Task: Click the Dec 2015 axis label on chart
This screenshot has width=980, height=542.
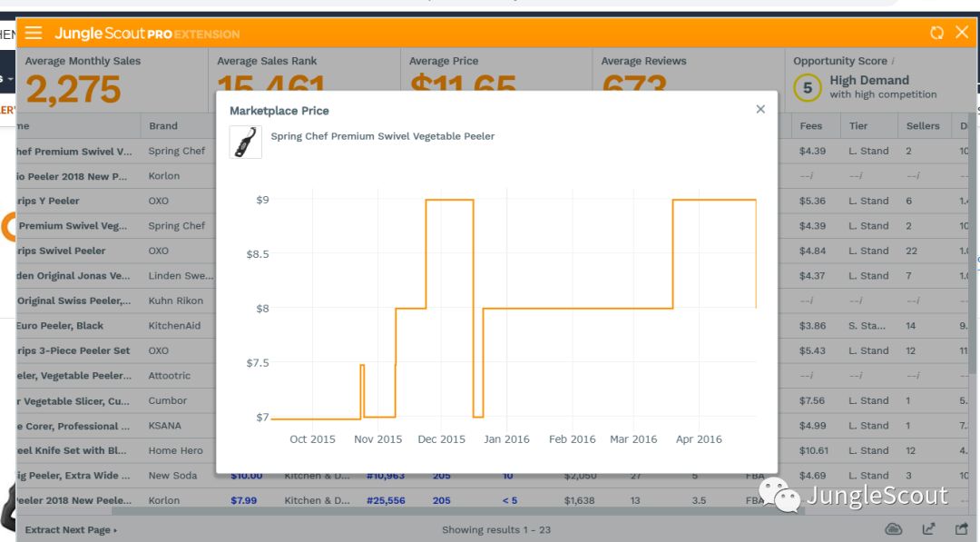Action: tap(441, 439)
